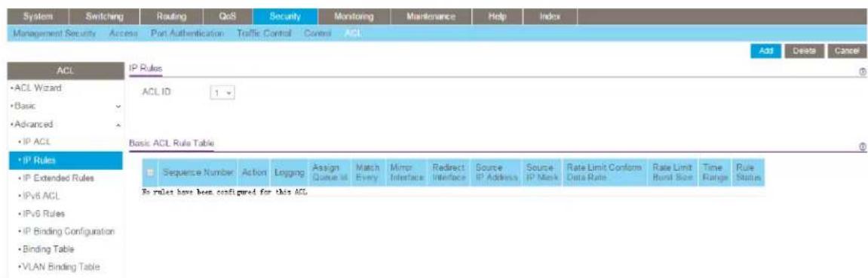The height and width of the screenshot is (278, 868).
Task: Toggle the select-all checkbox in rule table header
Action: pyautogui.click(x=149, y=173)
